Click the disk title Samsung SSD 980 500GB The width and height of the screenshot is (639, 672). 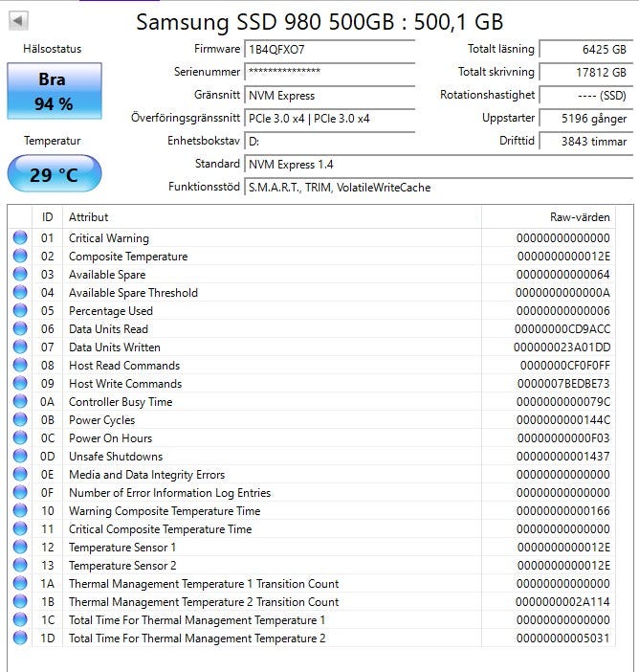[x=319, y=22]
